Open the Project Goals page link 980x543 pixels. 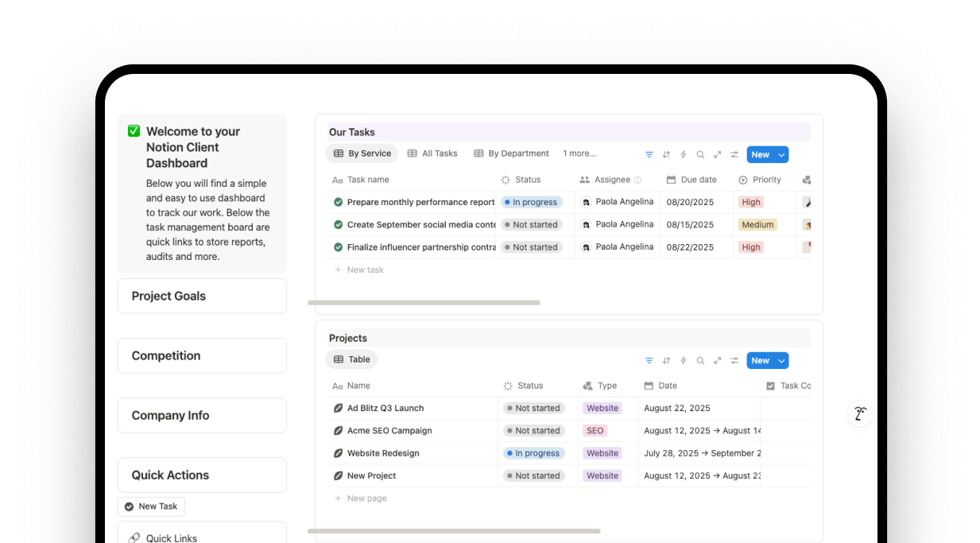202,296
